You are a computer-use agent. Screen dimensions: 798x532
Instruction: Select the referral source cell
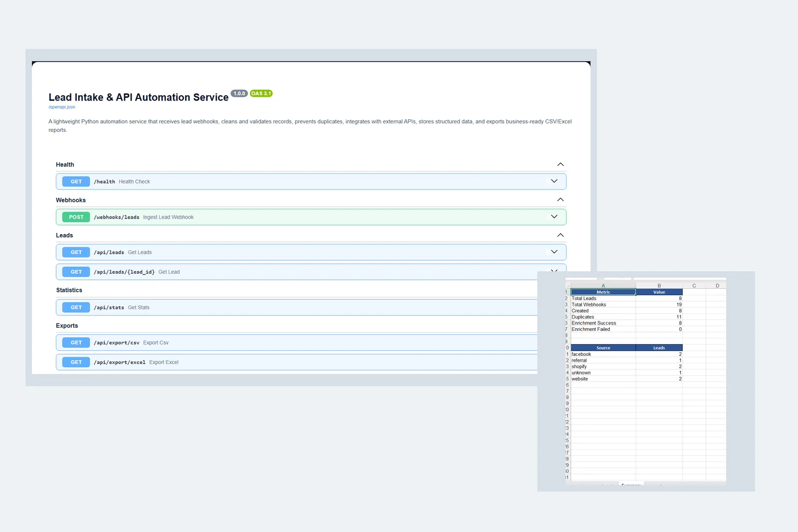[x=603, y=360]
